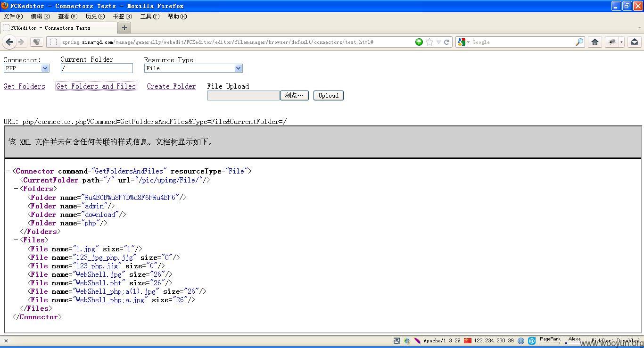This screenshot has width=644, height=348.
Task: Click the Apache/1.3.29 server text
Action: coord(442,340)
